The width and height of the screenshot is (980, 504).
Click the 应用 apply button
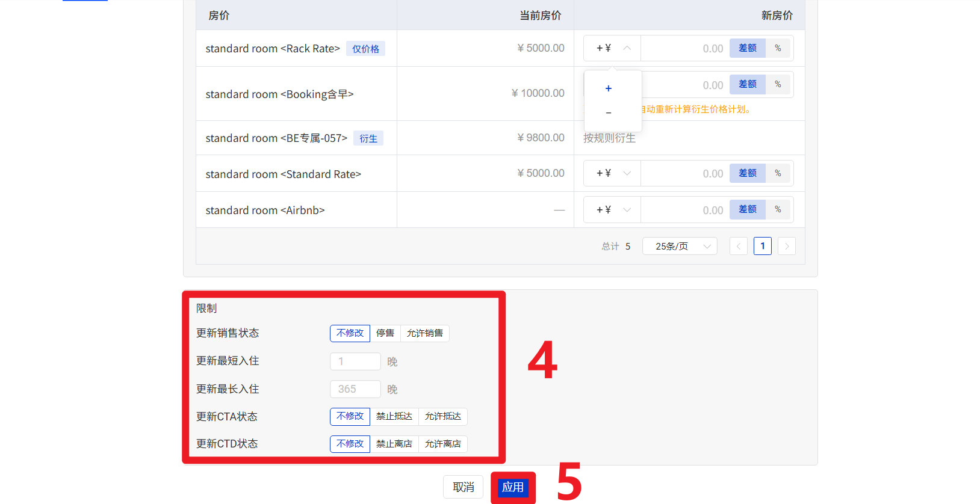(x=513, y=487)
